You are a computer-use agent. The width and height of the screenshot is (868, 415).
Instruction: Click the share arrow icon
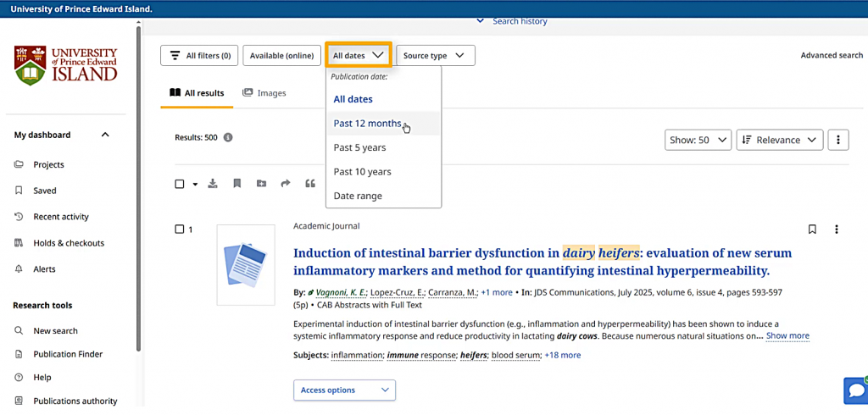[286, 184]
